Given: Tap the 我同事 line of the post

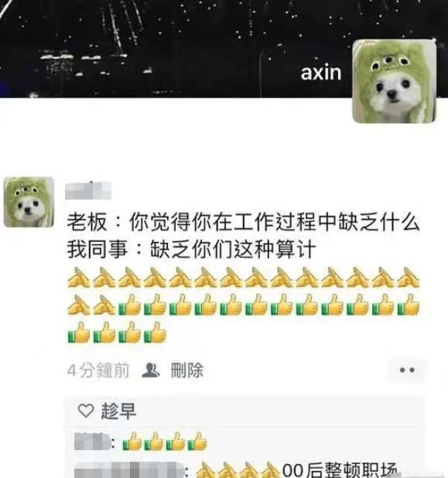Looking at the screenshot, I should point(191,249).
